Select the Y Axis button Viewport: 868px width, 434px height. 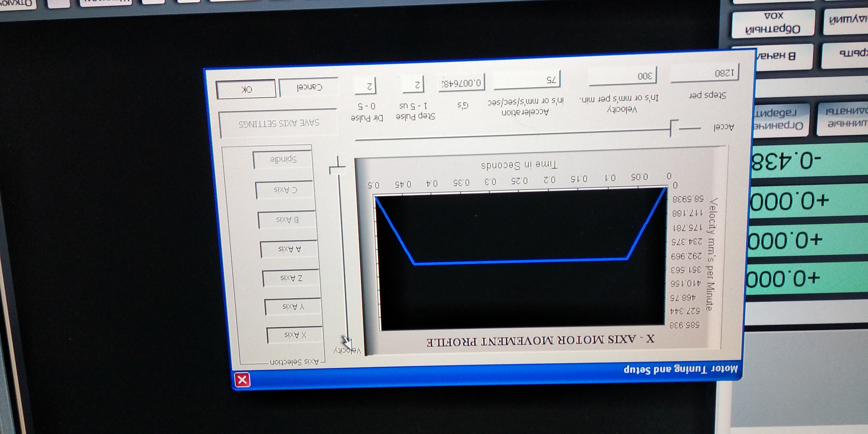point(293,307)
